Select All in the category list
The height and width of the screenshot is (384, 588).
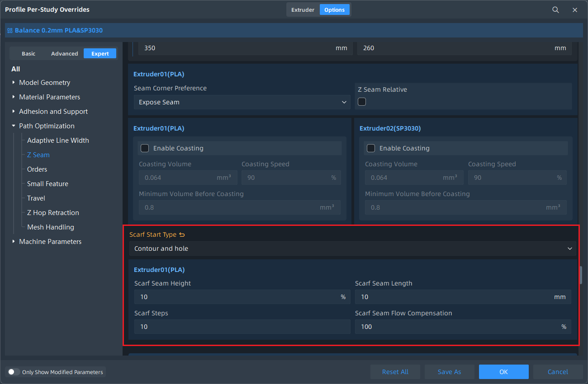pyautogui.click(x=16, y=69)
